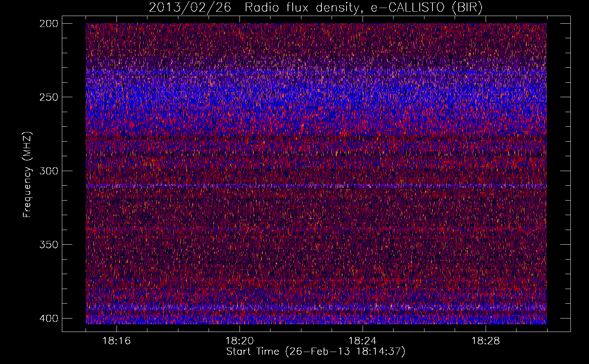Select the 300 frequency tick label
The width and height of the screenshot is (589, 364).
48,171
